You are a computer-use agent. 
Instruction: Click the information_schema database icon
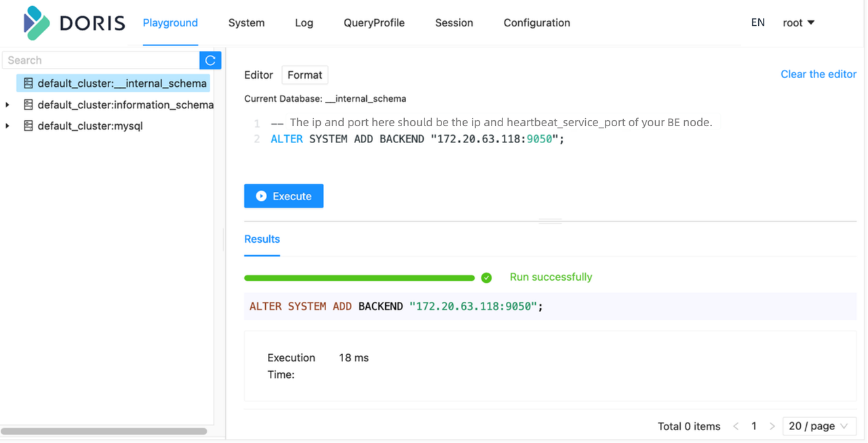pyautogui.click(x=28, y=104)
